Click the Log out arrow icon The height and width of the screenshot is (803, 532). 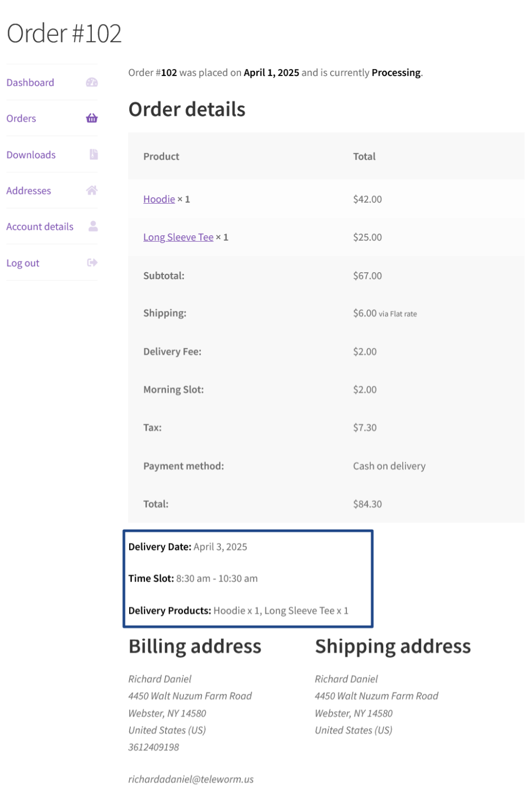pyautogui.click(x=92, y=263)
